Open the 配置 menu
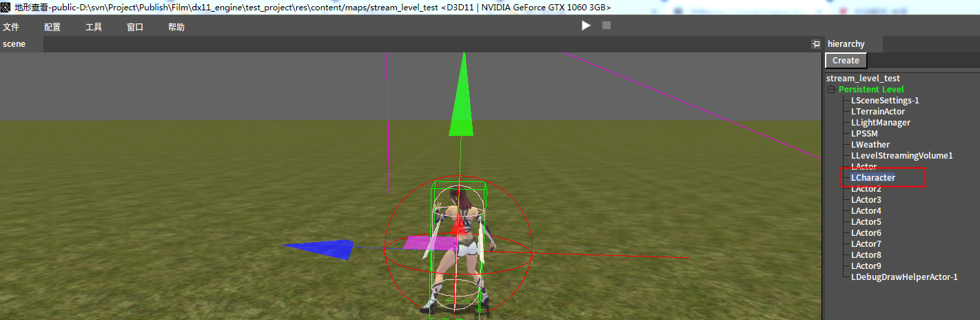 click(52, 27)
